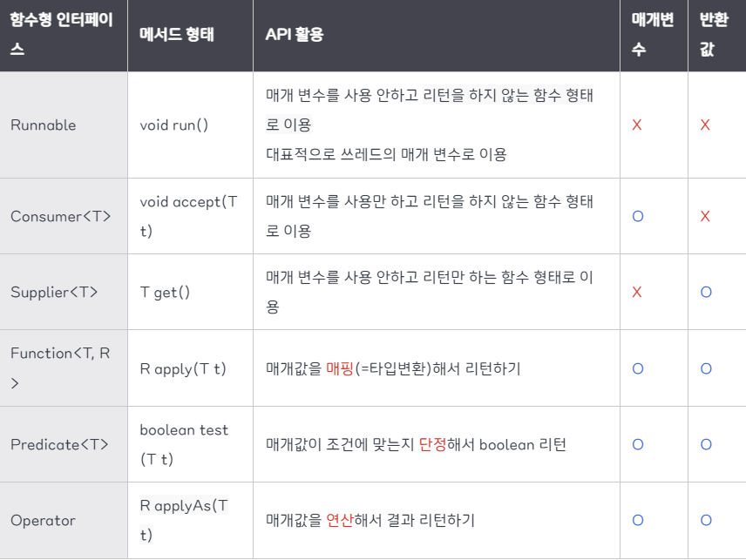The width and height of the screenshot is (746, 560).
Task: Click the blue O under 반환값 for Supplier<T>
Action: (x=706, y=292)
